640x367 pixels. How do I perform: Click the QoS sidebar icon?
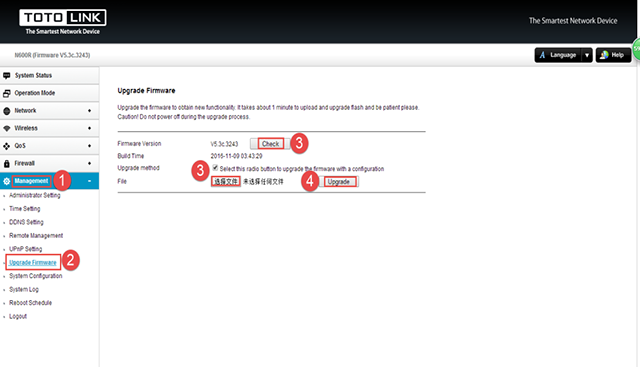point(7,146)
